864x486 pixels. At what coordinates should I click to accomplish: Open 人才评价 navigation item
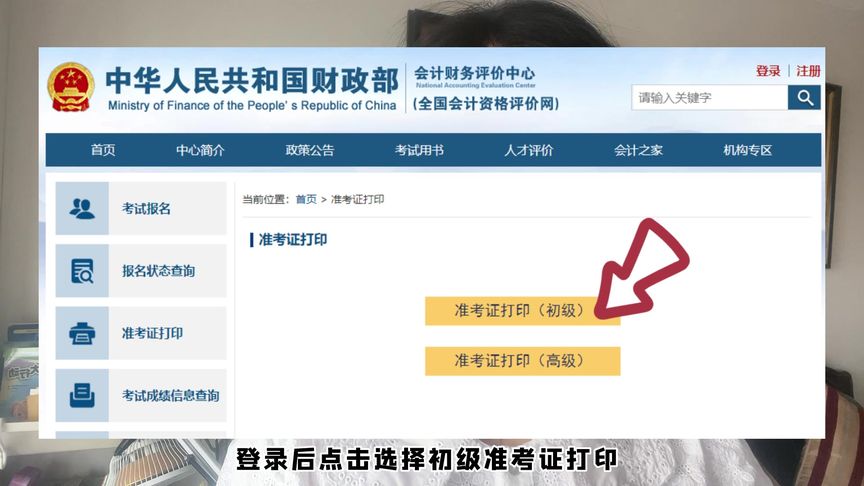[528, 150]
